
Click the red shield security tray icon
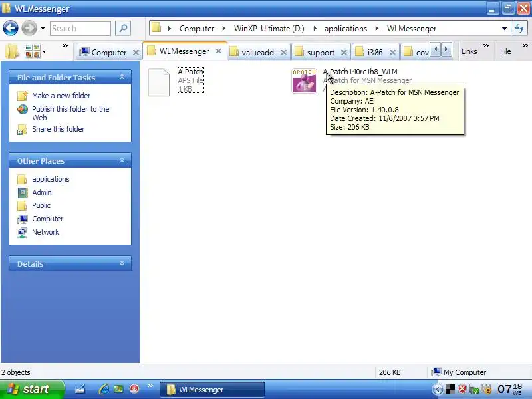coord(462,389)
